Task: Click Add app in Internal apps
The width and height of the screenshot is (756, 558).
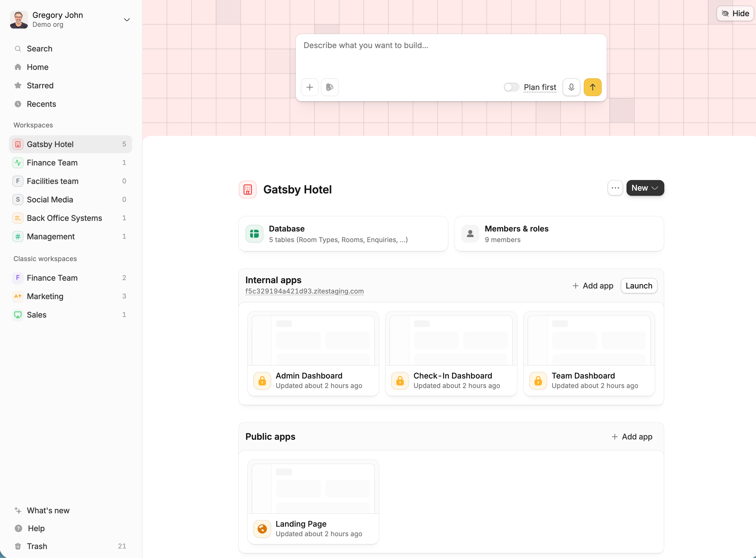Action: [x=593, y=286]
